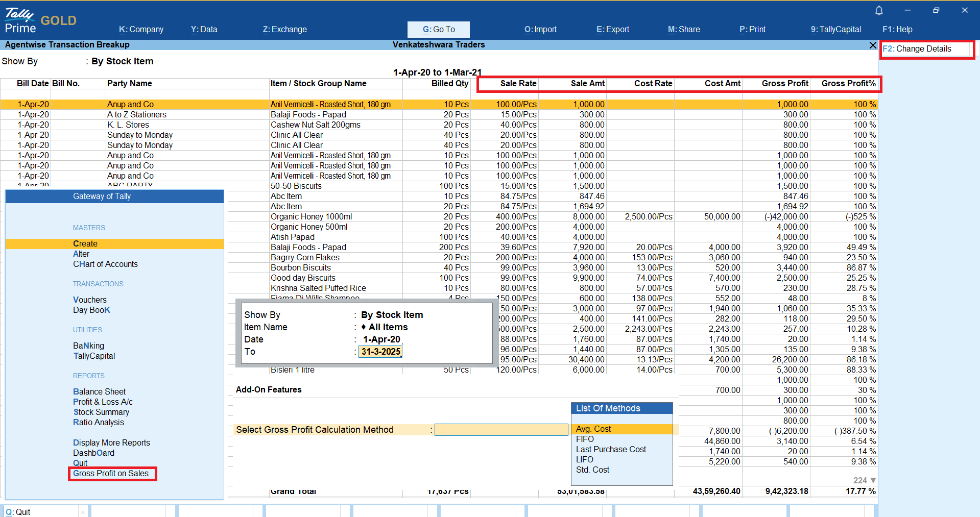Click the restore window icon
Viewport: 980px width, 517px height.
pos(936,10)
